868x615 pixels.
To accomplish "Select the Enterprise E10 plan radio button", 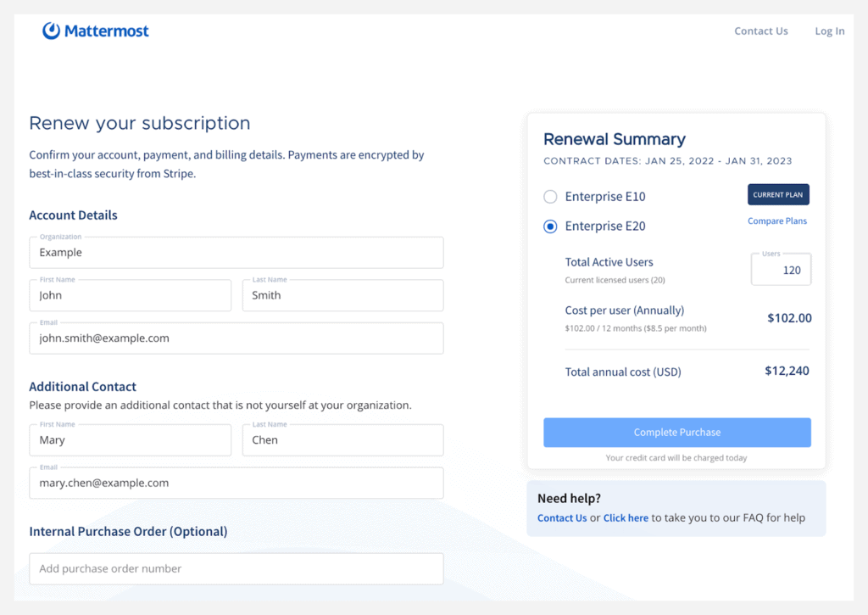I will click(x=550, y=197).
